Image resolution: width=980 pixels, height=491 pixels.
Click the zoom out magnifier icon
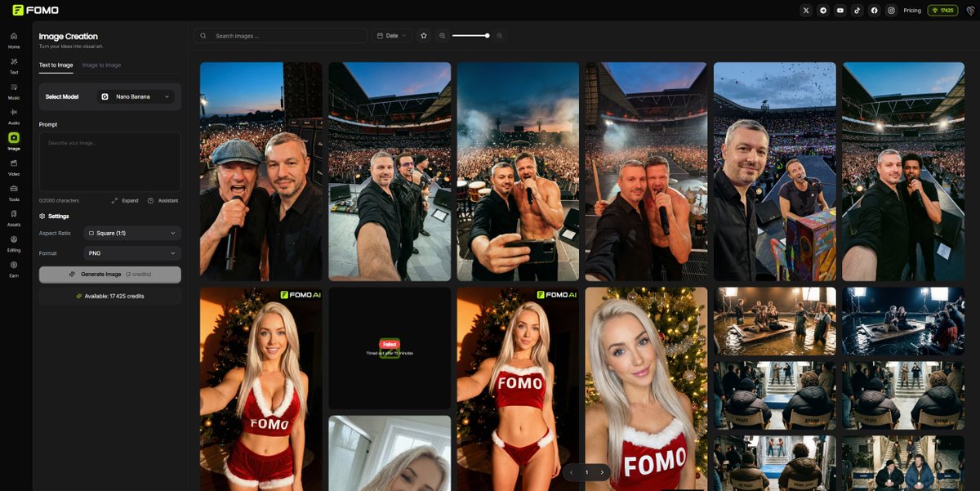point(442,36)
